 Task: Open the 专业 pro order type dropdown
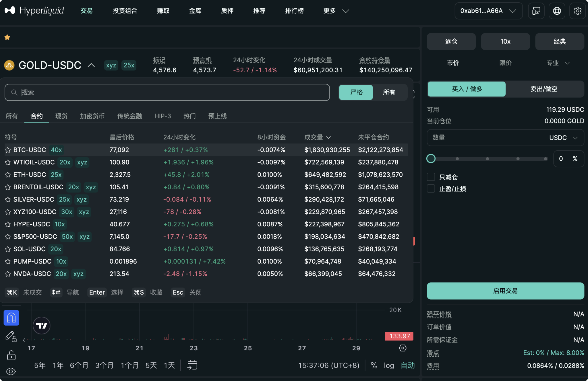pyautogui.click(x=558, y=63)
